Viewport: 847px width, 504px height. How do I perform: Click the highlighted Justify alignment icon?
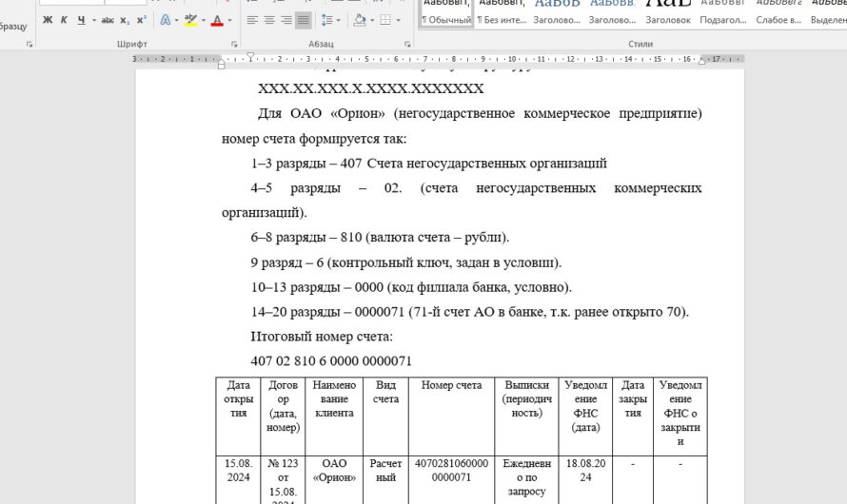click(304, 21)
